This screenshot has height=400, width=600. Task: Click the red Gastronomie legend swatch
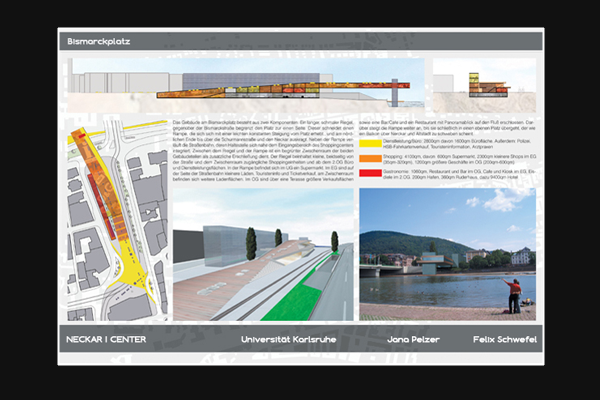pyautogui.click(x=369, y=174)
